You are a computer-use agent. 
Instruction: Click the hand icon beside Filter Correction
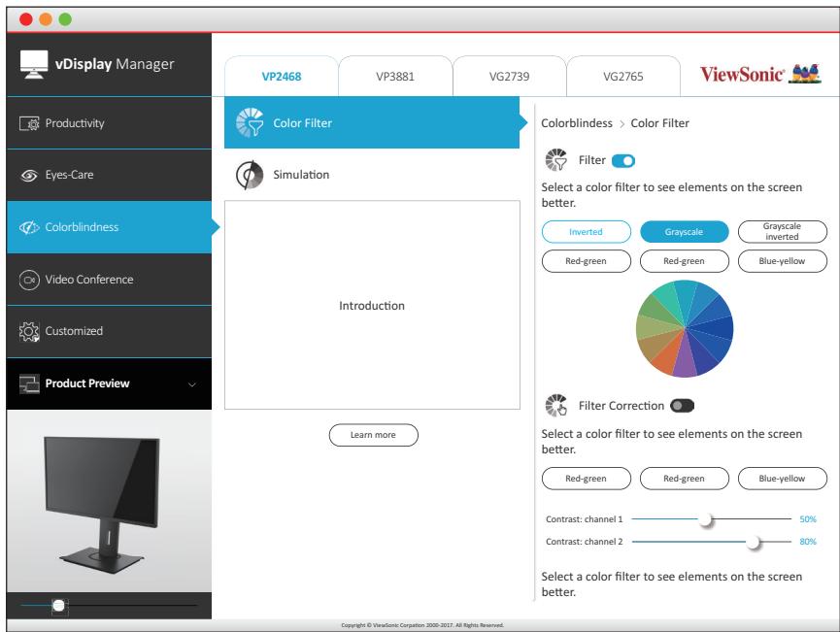coord(556,406)
